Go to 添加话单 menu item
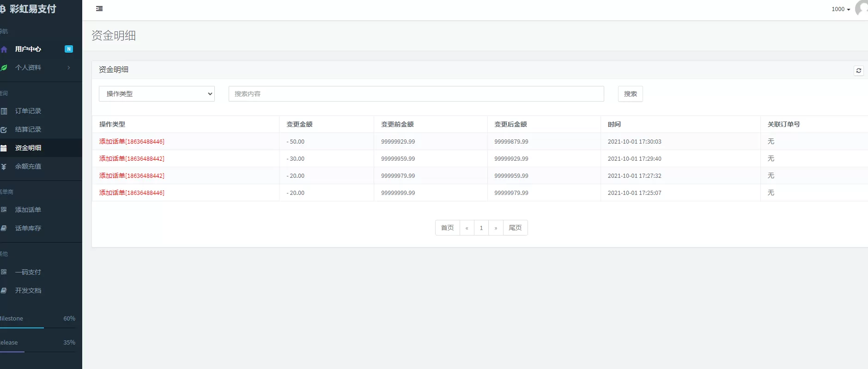 pyautogui.click(x=28, y=210)
